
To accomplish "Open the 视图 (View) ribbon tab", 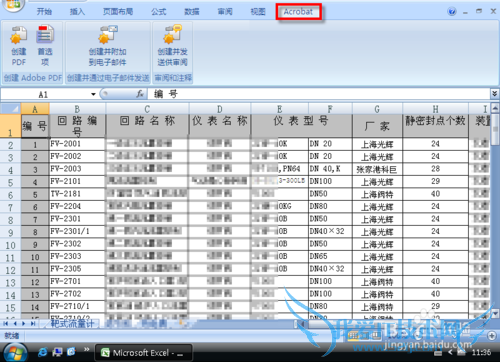I will point(258,12).
